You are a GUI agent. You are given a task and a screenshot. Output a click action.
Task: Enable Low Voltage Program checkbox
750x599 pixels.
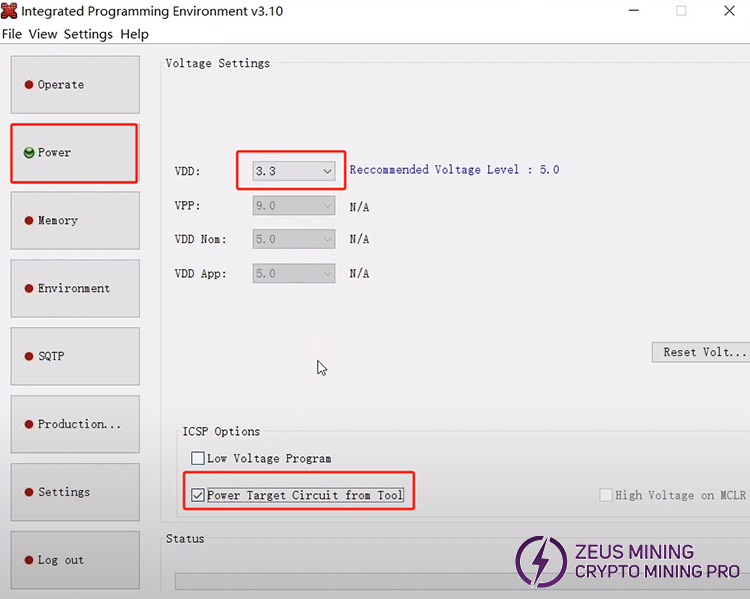point(198,458)
